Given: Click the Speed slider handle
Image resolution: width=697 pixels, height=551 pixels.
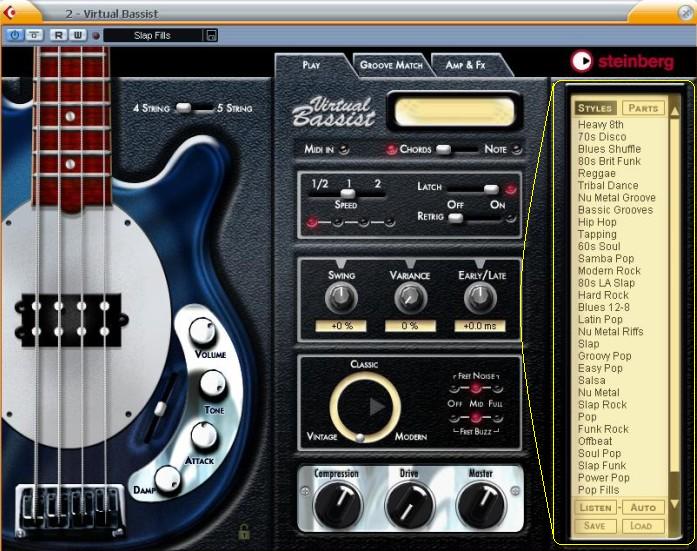Looking at the screenshot, I should coord(348,193).
